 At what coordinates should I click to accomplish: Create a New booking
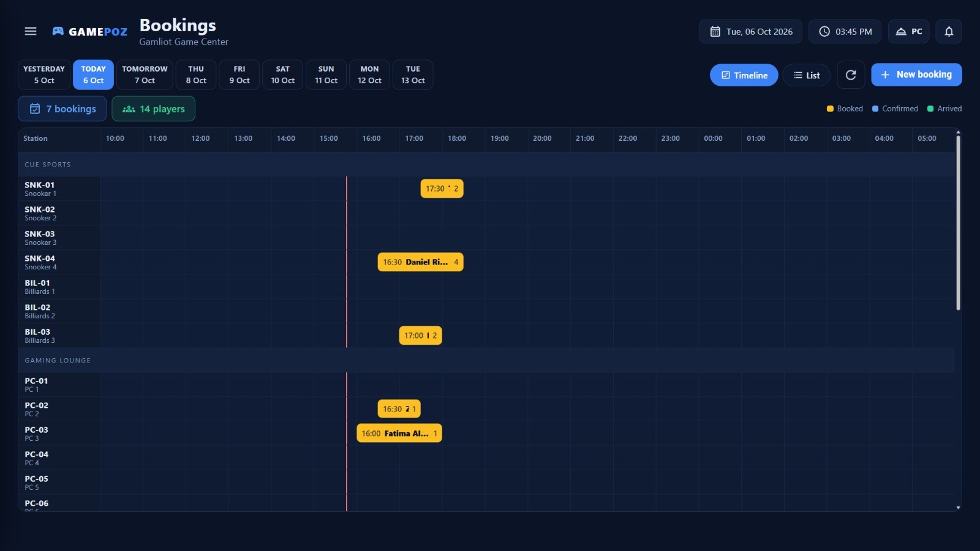(916, 75)
